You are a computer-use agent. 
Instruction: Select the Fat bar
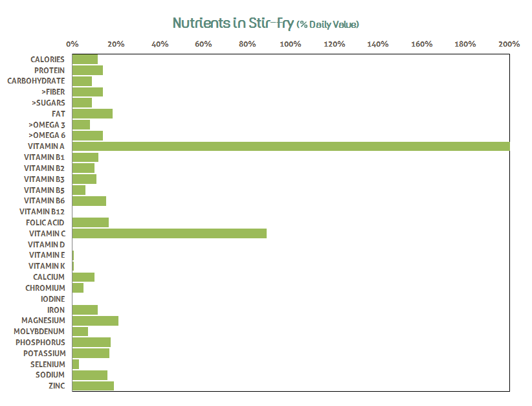click(x=92, y=113)
